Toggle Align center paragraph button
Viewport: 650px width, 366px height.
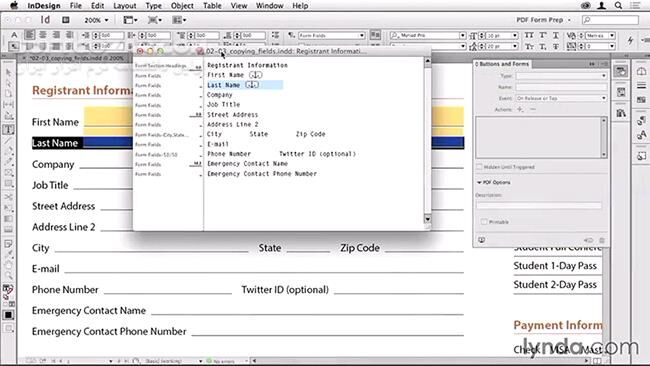[43, 35]
